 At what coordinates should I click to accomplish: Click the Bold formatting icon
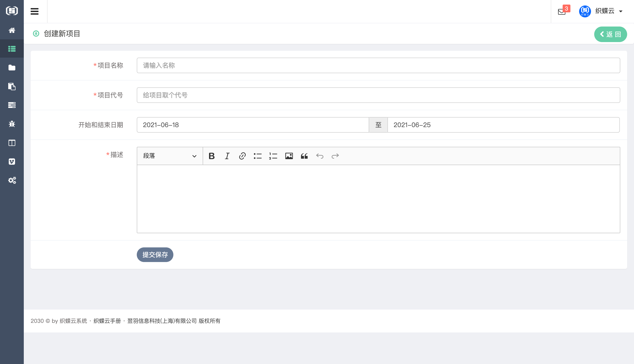tap(212, 156)
